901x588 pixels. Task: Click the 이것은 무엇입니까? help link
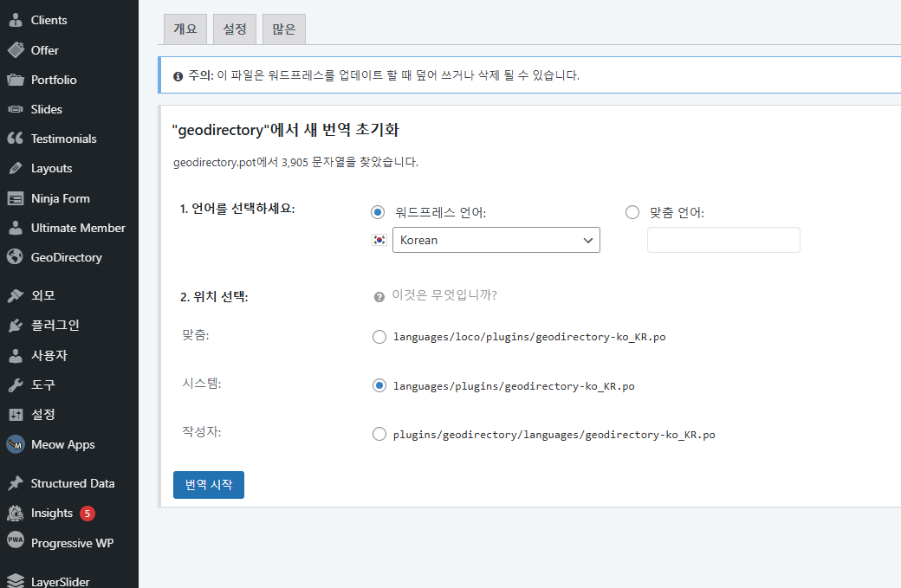pos(444,295)
